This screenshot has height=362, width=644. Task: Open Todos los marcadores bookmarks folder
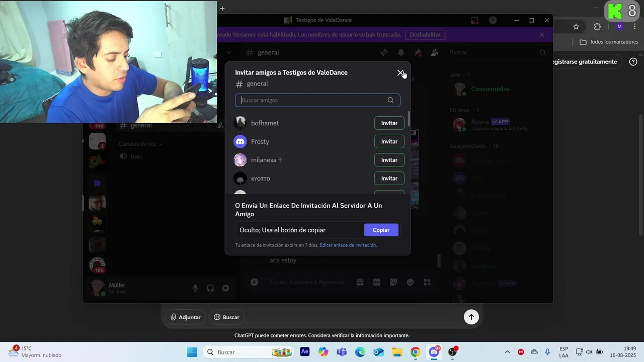(x=609, y=42)
